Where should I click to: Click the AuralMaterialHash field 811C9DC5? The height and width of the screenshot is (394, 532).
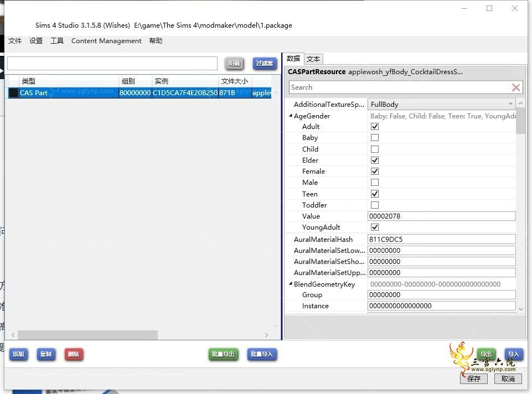(x=441, y=239)
